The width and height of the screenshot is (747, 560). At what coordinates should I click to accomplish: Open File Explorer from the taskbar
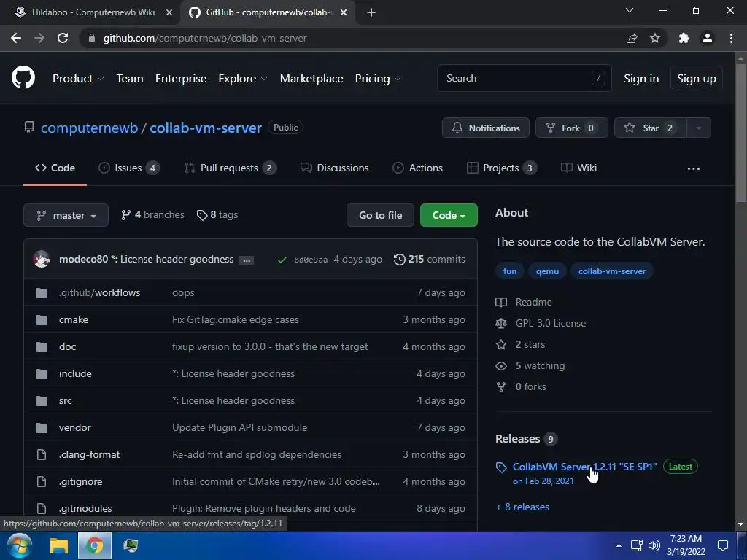tap(59, 545)
